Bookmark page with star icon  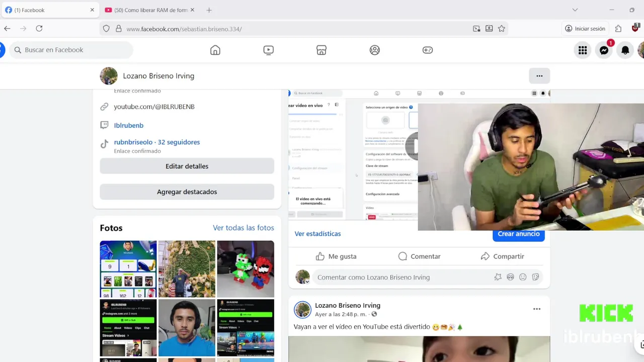tap(502, 29)
